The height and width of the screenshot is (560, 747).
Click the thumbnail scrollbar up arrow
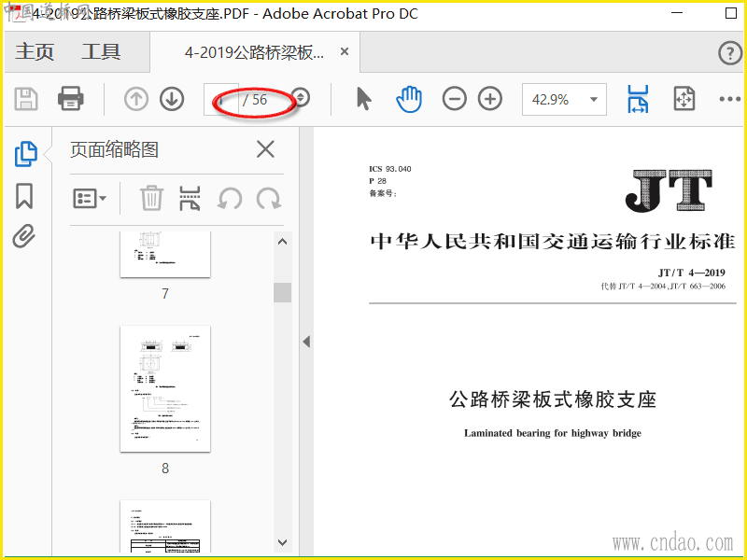point(283,242)
